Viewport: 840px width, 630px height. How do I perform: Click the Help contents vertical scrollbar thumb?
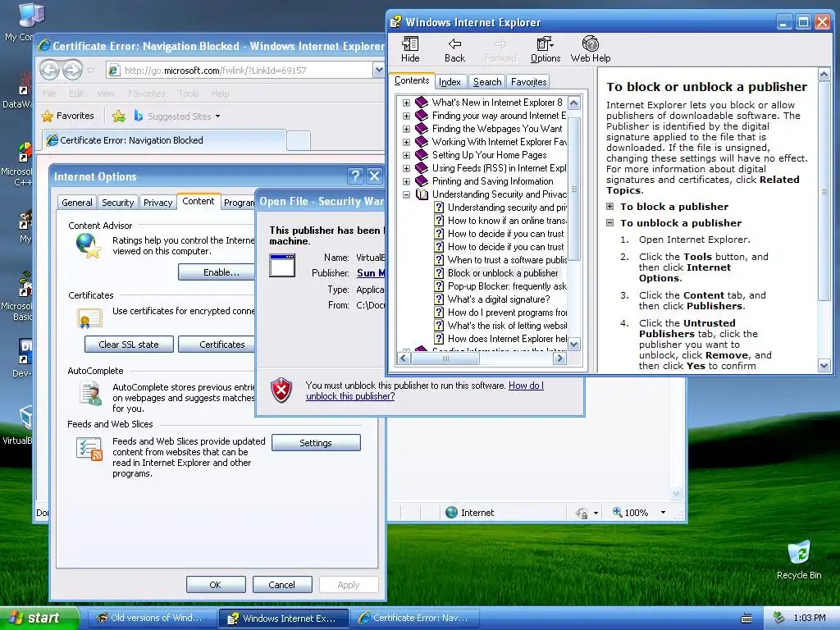coord(573,189)
